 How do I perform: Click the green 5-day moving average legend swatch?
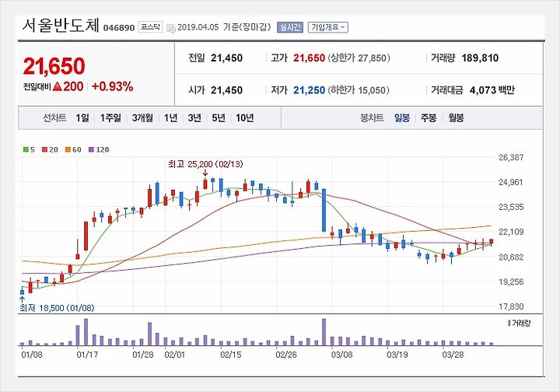coord(26,149)
